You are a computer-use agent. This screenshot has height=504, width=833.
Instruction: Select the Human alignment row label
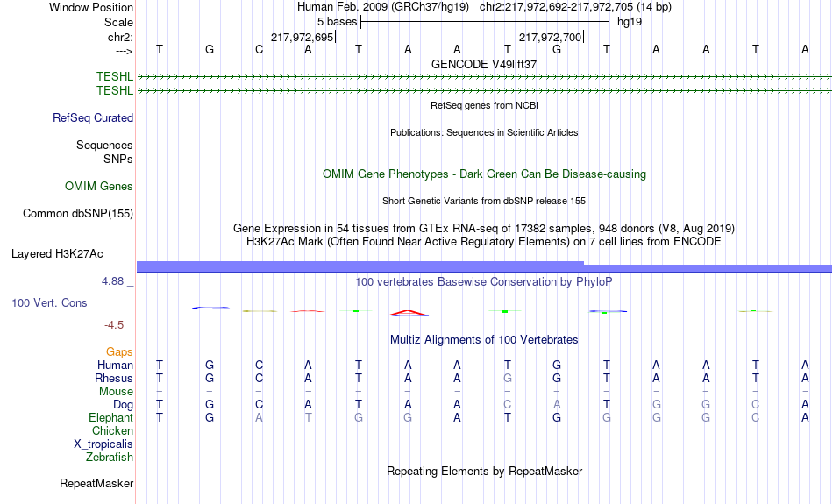(115, 366)
